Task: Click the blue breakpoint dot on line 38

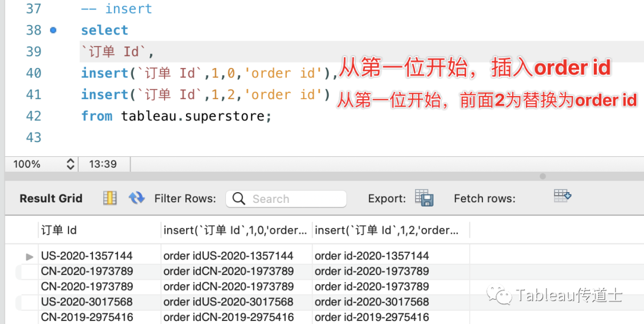Action: pos(53,30)
